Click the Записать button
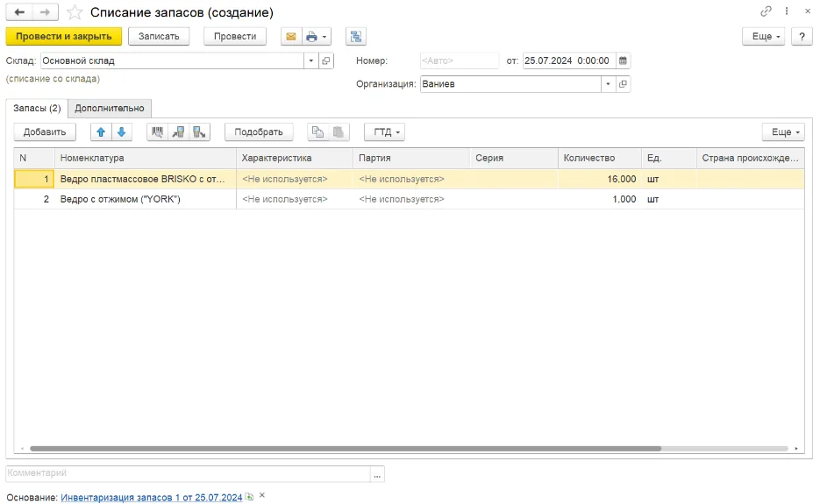 point(159,37)
